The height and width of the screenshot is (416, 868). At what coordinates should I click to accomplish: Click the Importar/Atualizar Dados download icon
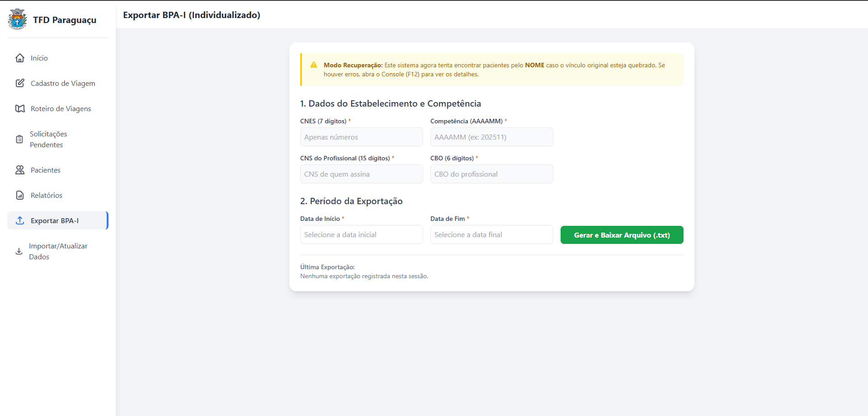pos(19,251)
